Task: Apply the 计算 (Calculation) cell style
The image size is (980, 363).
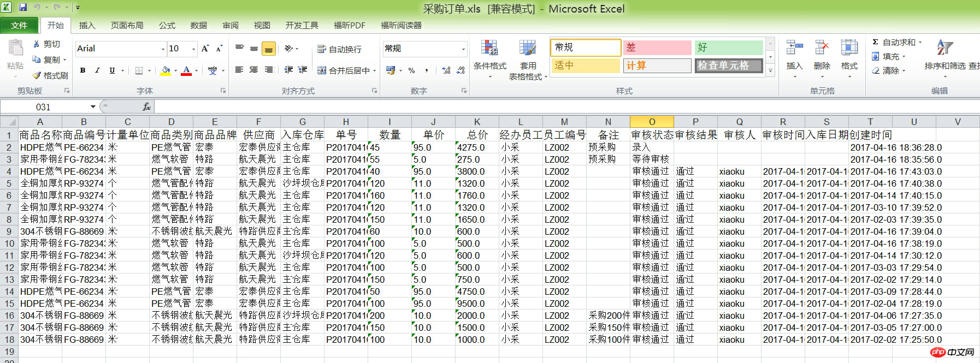Action: pyautogui.click(x=657, y=66)
